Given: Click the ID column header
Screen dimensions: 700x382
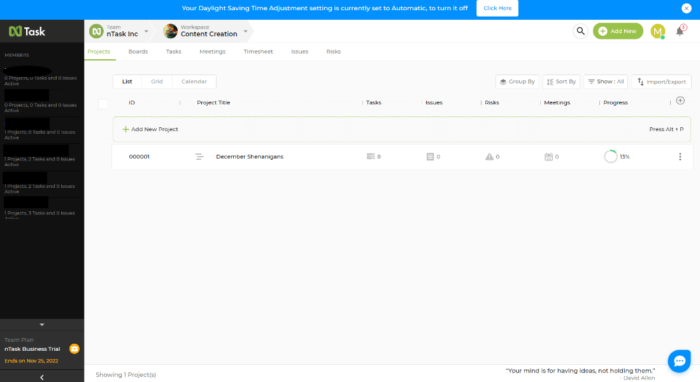Looking at the screenshot, I should pos(132,103).
